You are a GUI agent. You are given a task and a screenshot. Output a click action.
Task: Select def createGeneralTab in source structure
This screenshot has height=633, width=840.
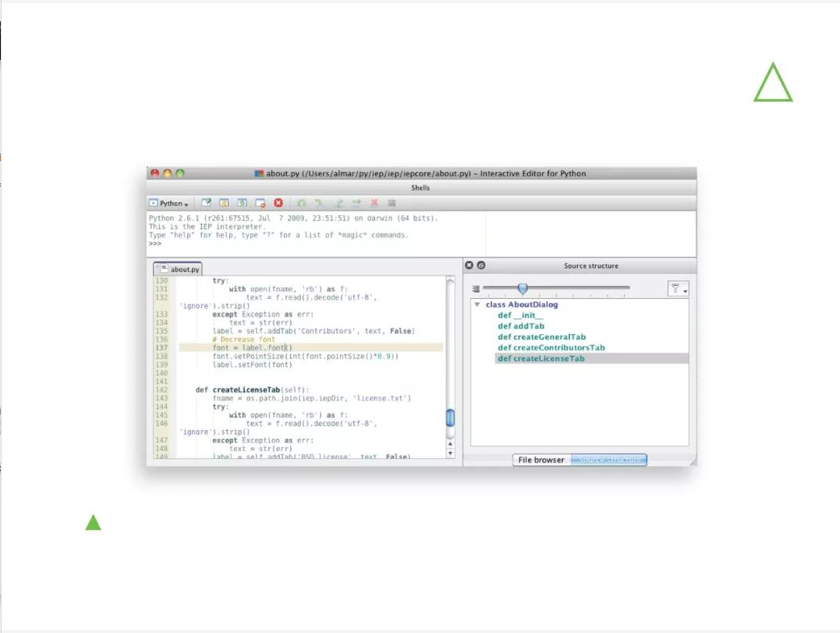[x=541, y=336]
